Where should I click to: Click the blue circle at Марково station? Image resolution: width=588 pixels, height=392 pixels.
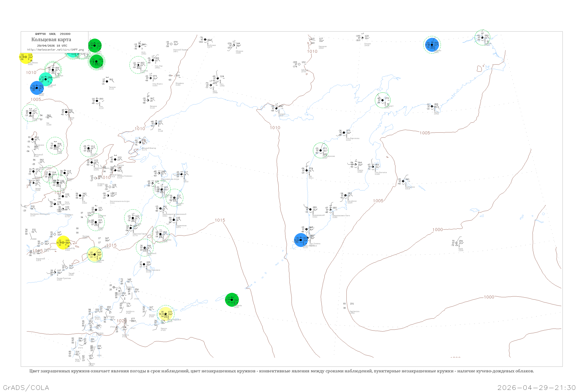[x=432, y=45]
